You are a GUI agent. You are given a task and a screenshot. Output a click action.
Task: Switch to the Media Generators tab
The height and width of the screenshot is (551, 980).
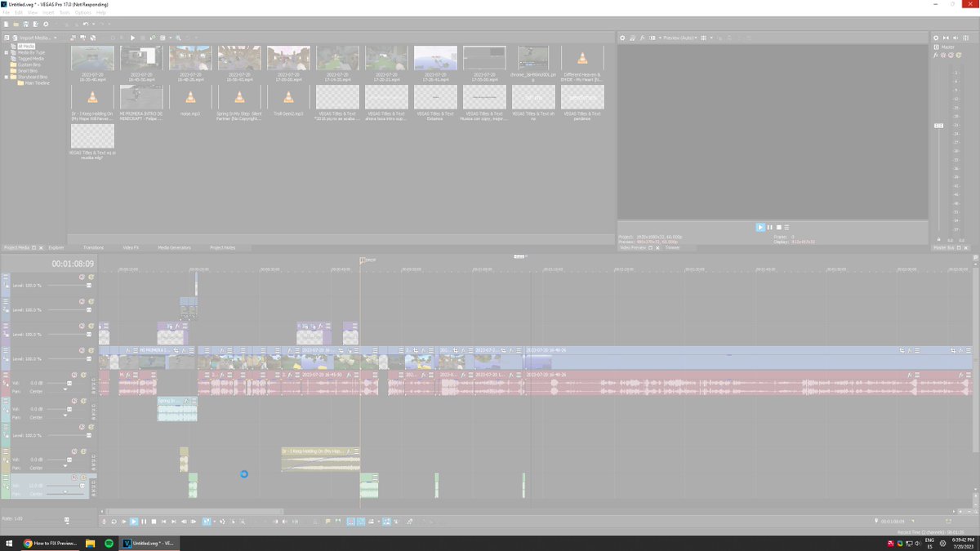pyautogui.click(x=174, y=247)
